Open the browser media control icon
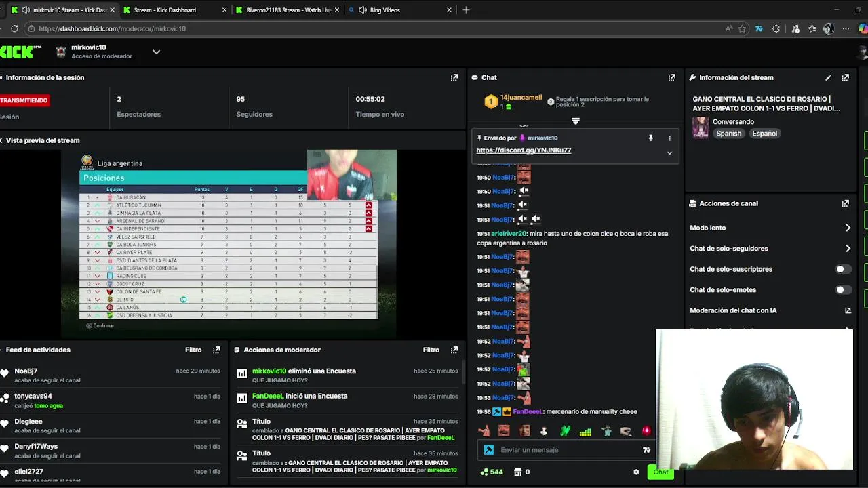Image resolution: width=868 pixels, height=488 pixels. [795, 28]
